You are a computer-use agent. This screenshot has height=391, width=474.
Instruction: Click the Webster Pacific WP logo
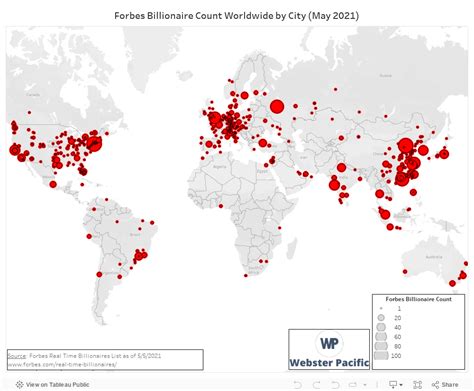click(x=329, y=343)
